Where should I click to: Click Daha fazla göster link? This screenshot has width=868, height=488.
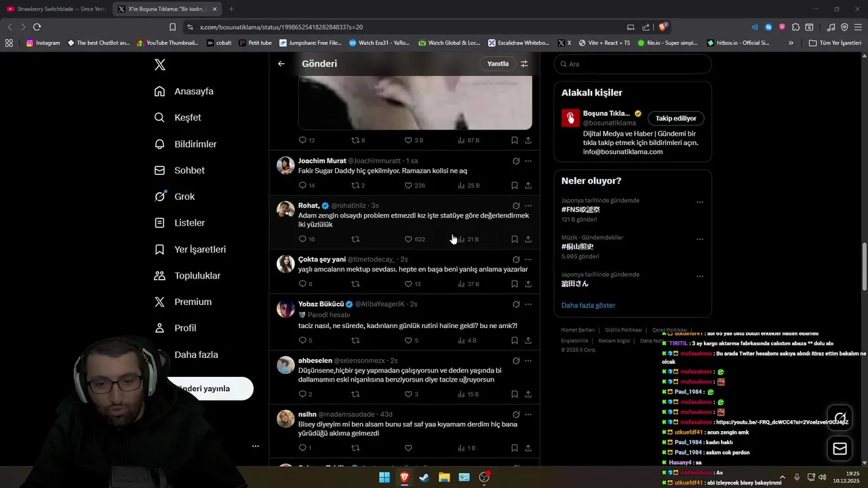coord(588,305)
